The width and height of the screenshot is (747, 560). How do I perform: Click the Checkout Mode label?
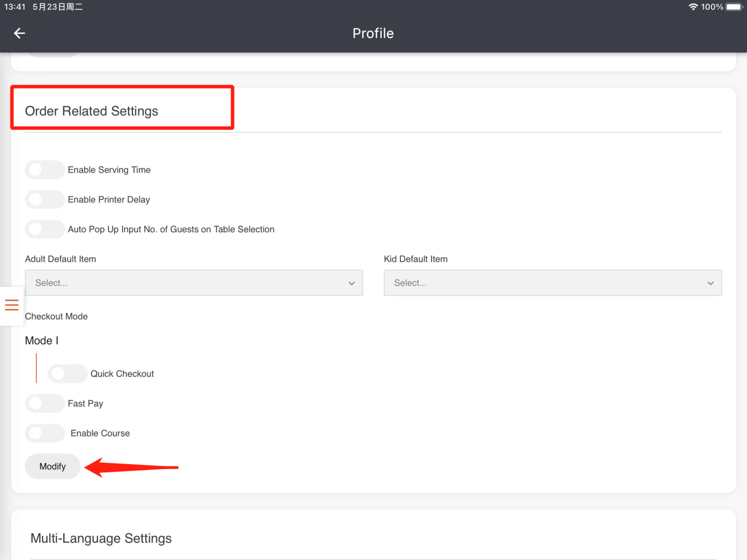click(x=56, y=316)
